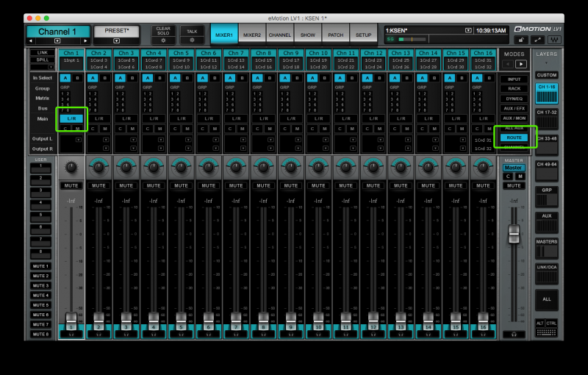
Task: Open the PATCH tab
Action: click(x=336, y=35)
